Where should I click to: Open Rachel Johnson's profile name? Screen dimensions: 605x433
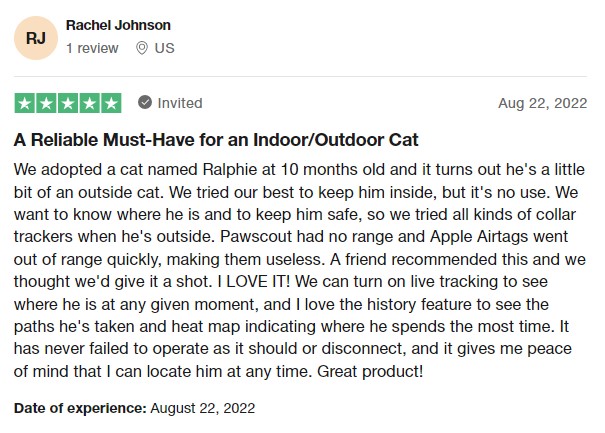coord(118,25)
